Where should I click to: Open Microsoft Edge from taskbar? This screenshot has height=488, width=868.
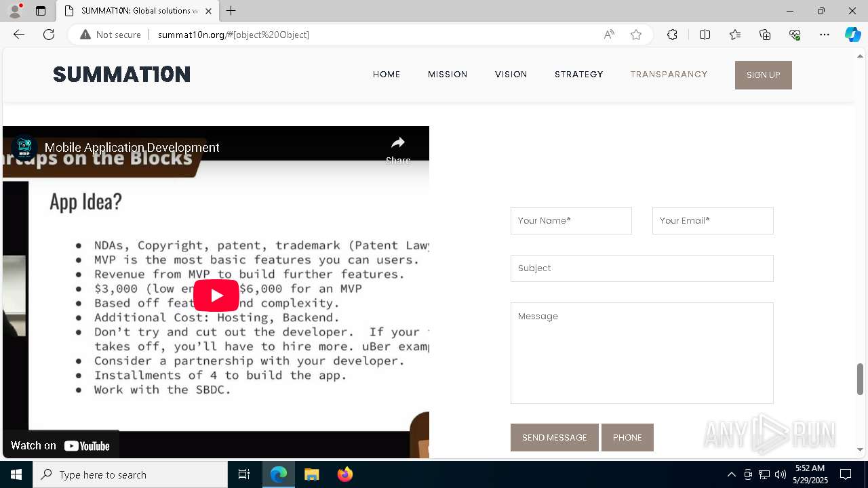[x=279, y=474]
